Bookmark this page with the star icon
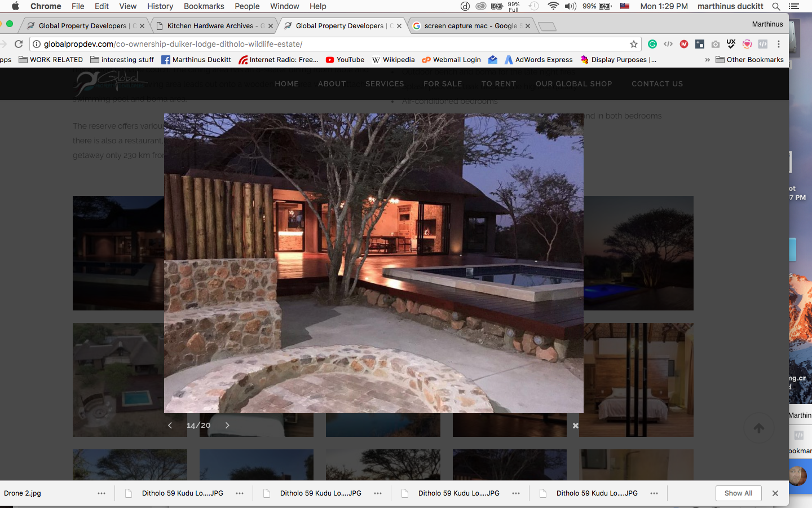 point(634,44)
